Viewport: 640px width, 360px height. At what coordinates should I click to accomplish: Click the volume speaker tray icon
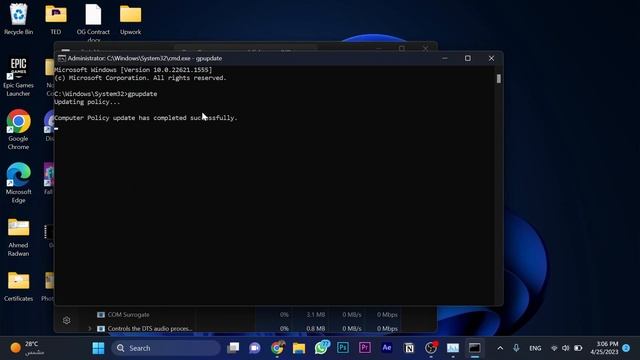click(566, 348)
